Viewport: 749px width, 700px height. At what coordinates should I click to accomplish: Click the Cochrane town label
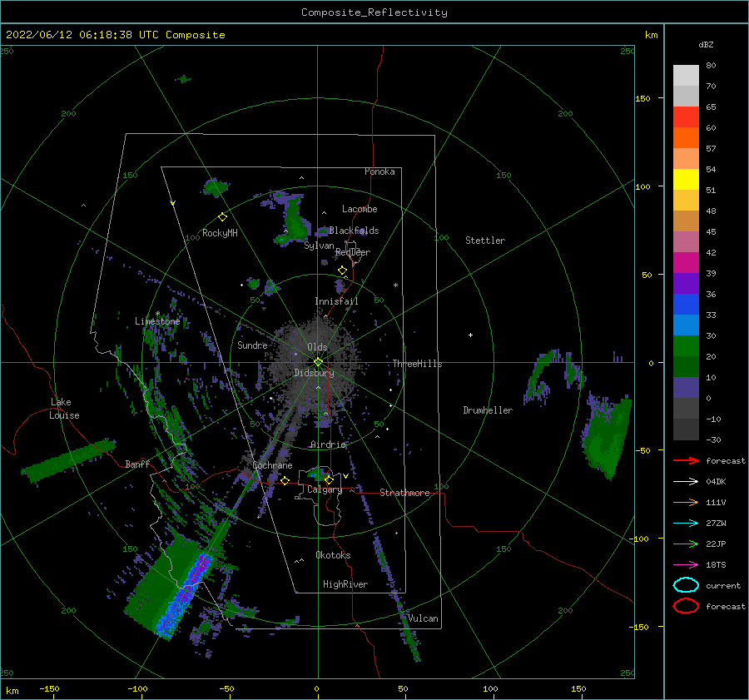272,465
